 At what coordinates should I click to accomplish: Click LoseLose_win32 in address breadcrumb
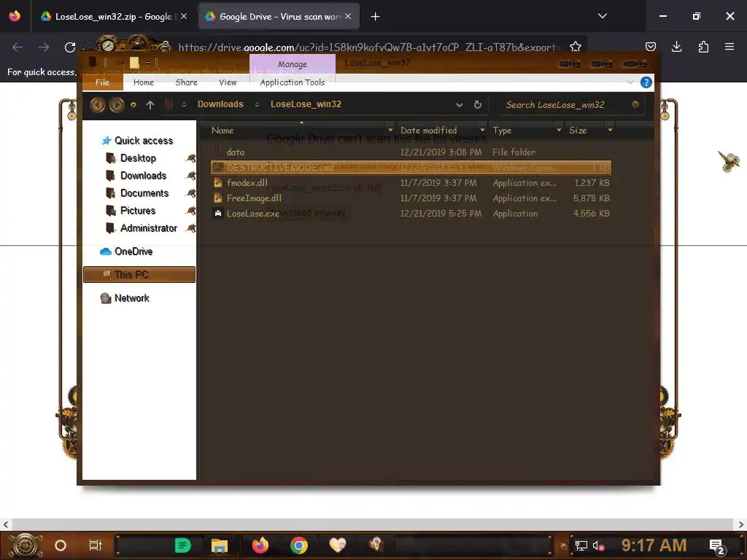tap(306, 104)
